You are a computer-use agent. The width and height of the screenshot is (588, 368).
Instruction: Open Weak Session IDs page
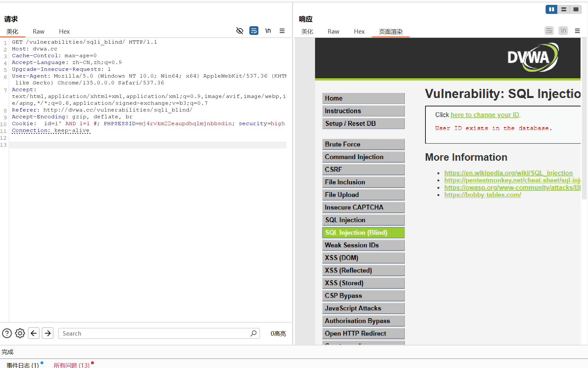pyautogui.click(x=363, y=245)
